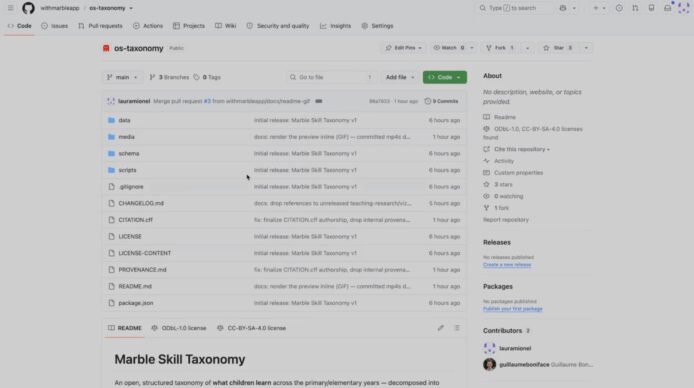Screen dimensions: 694x388
Task: Open the pull requests icon in top header
Action: pos(635,8)
